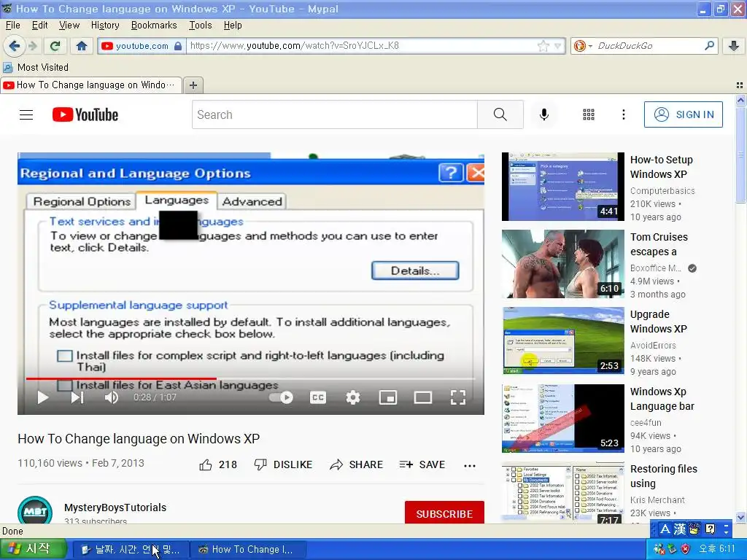Go to YouTube home via logo

point(85,114)
